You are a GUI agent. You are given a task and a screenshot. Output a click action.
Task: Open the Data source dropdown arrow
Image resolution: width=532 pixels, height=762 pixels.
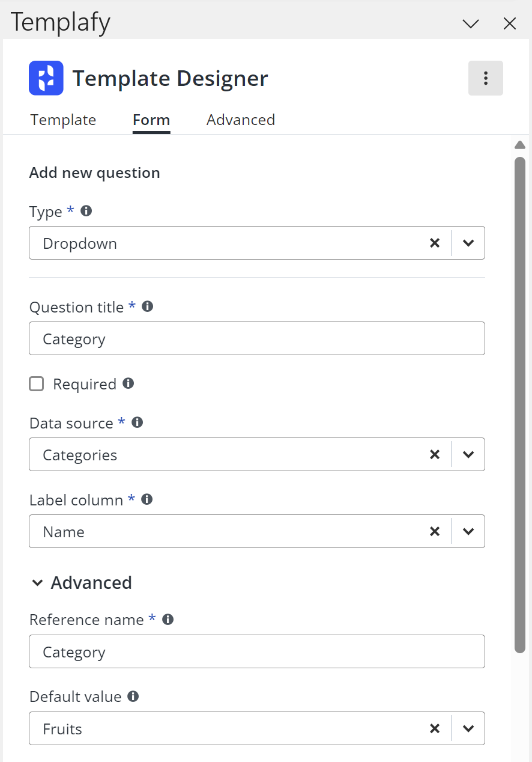tap(468, 454)
